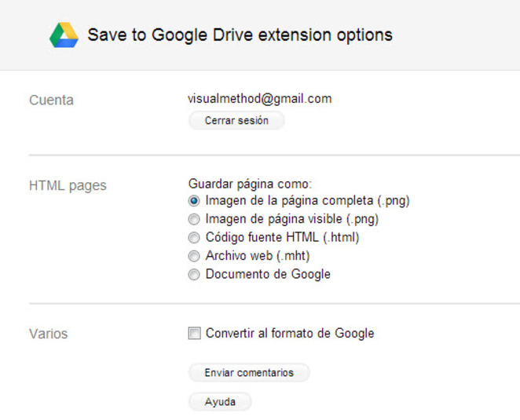Open the Ayuda button
Screen dimensions: 520x420
tap(220, 402)
